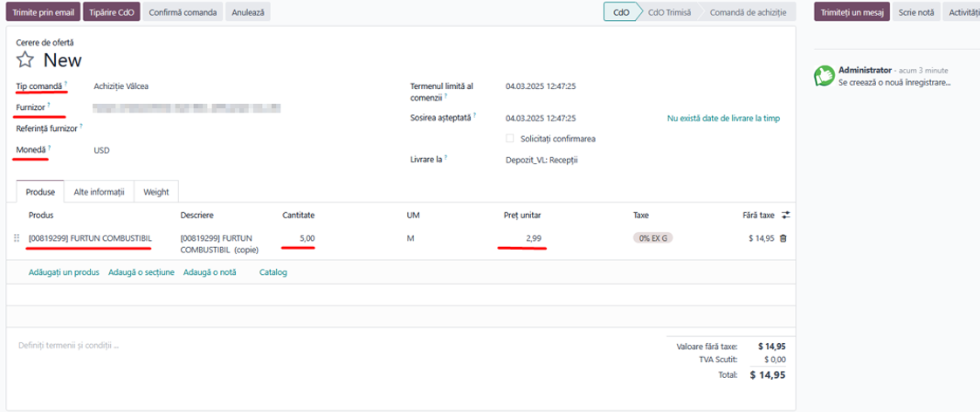Select the Comandă de achiziție status stage
The height and width of the screenshot is (412, 980).
coord(747,12)
